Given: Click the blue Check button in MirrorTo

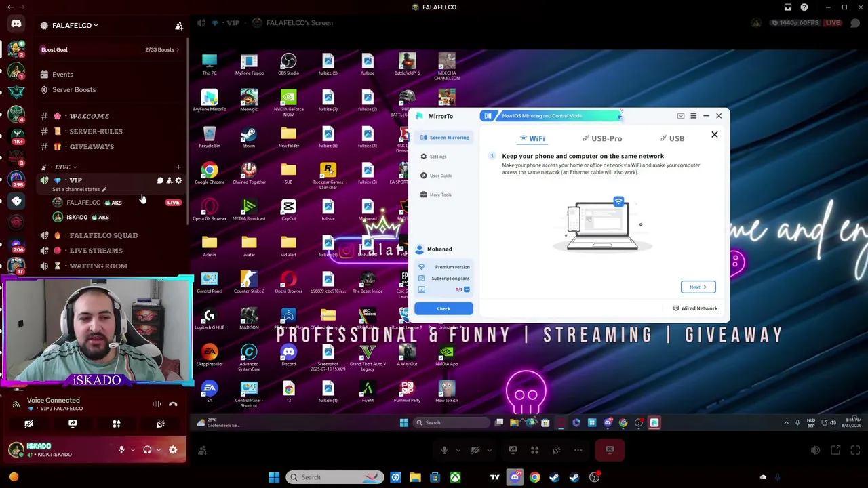Looking at the screenshot, I should pyautogui.click(x=443, y=309).
